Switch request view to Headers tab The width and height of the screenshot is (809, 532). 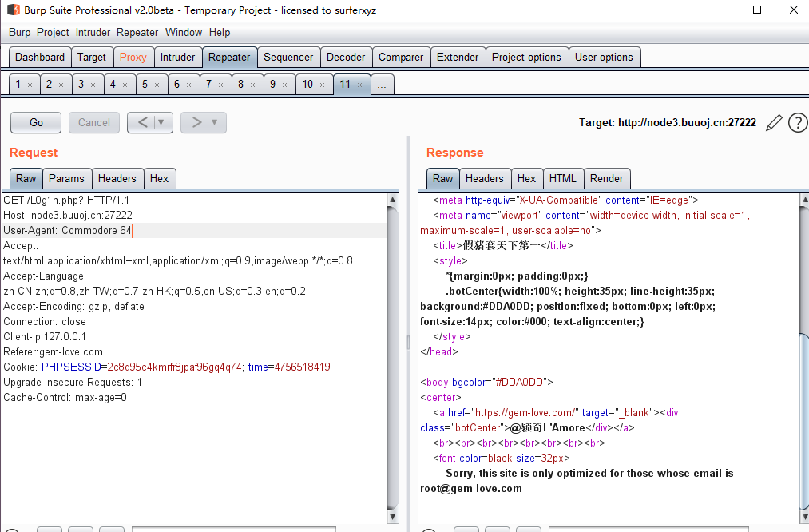(x=117, y=178)
